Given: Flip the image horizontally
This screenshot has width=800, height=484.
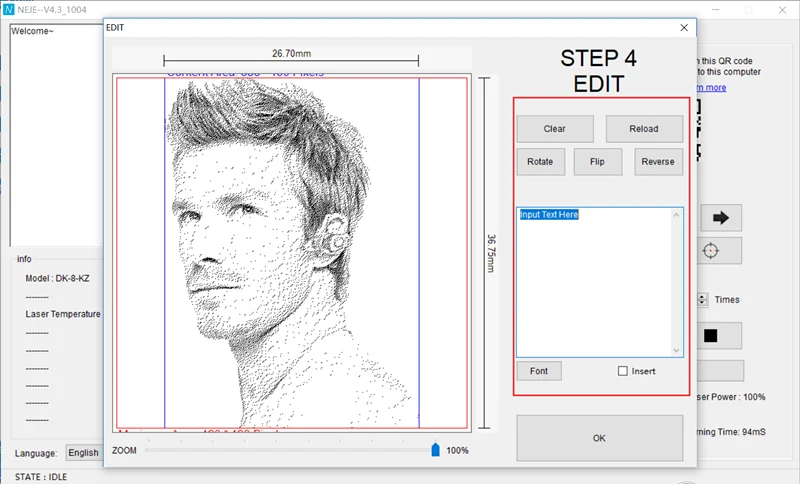Looking at the screenshot, I should (597, 162).
